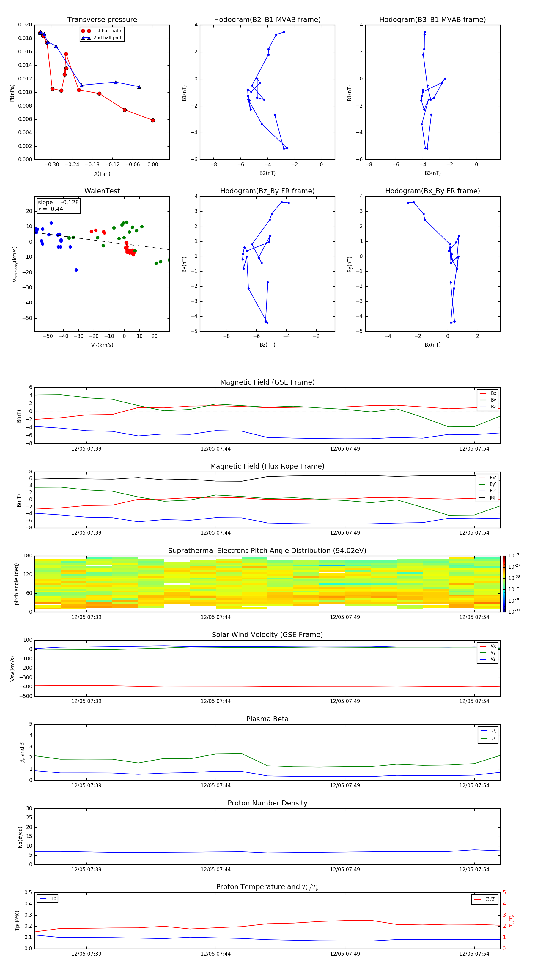
Task: Click the 'Proton Number Density' title
Action: click(267, 803)
